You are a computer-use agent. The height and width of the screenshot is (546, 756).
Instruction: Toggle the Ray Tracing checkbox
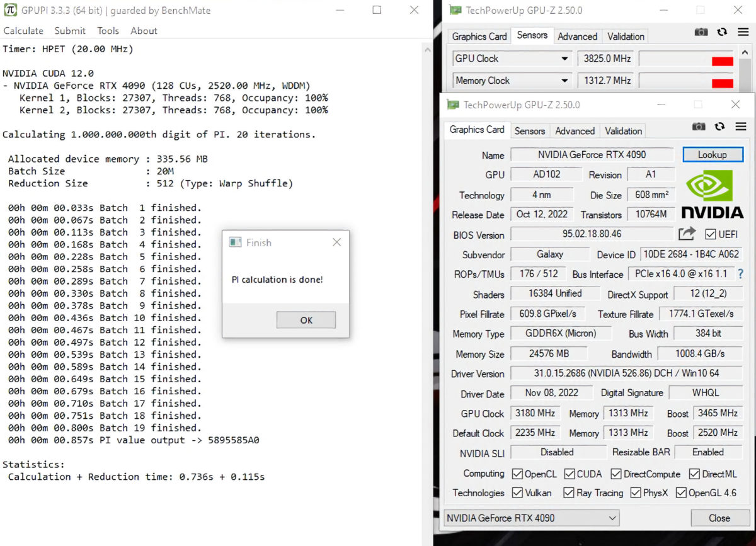point(569,492)
